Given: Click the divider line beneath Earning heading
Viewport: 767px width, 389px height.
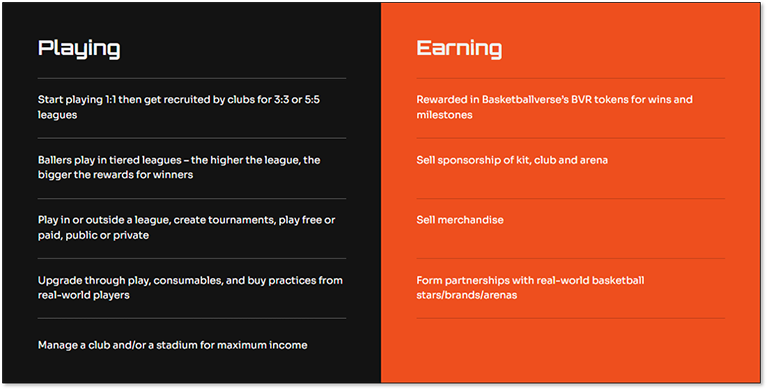Looking at the screenshot, I should 571,78.
